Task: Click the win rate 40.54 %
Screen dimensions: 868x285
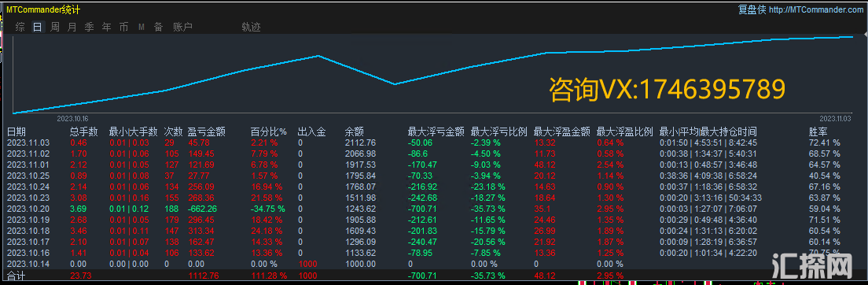Action: pos(824,176)
